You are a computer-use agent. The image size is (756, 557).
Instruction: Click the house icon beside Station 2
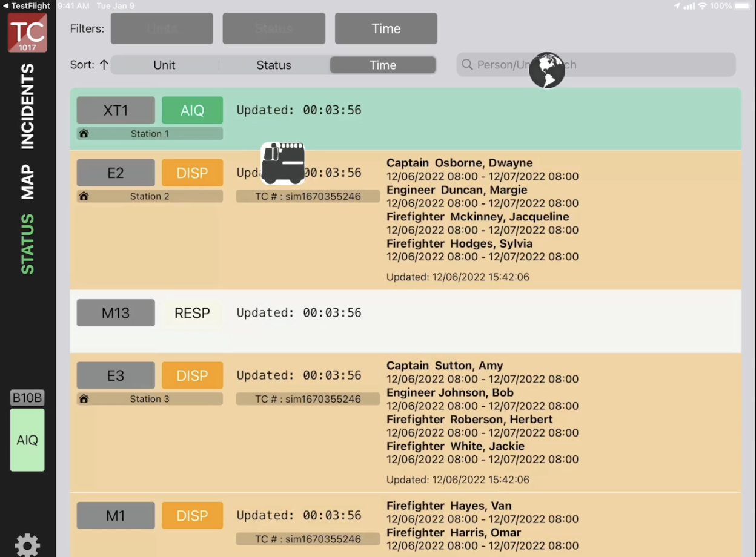[84, 196]
